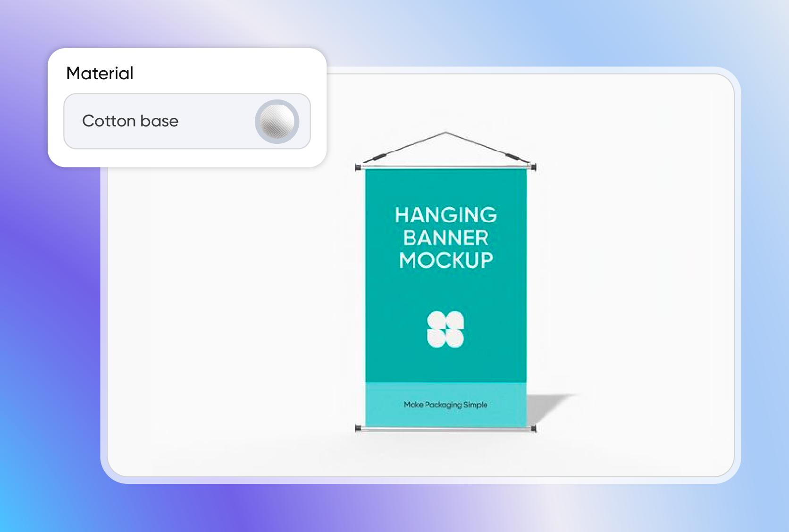Click the dark teal banner body area
The height and width of the screenshot is (532, 789).
coord(446,292)
